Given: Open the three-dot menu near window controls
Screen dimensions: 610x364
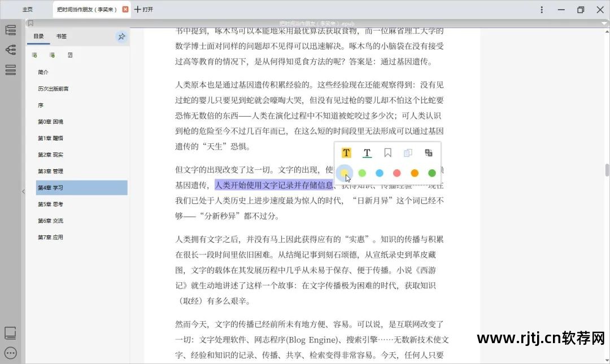Looking at the screenshot, I should (541, 10).
